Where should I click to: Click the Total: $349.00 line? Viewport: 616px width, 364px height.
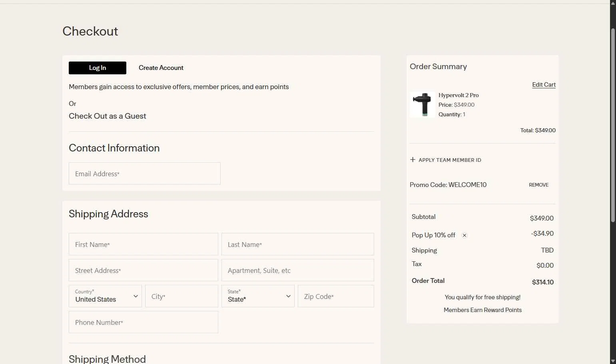[x=538, y=130]
